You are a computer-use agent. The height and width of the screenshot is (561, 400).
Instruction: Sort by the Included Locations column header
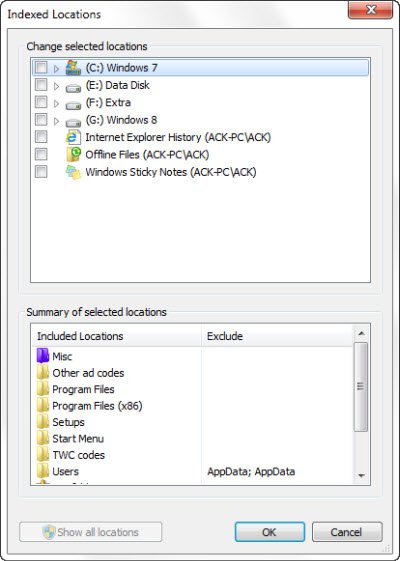point(117,336)
